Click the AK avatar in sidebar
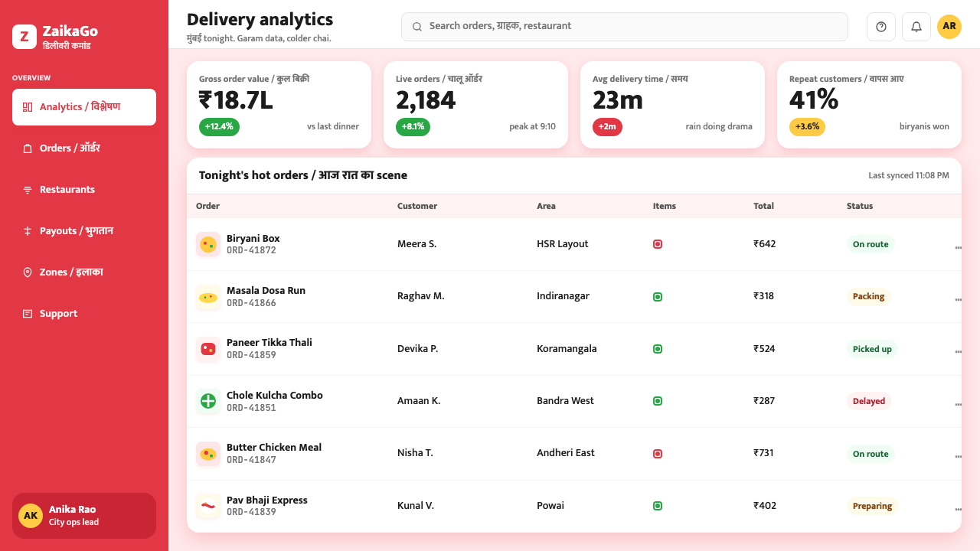 31,516
